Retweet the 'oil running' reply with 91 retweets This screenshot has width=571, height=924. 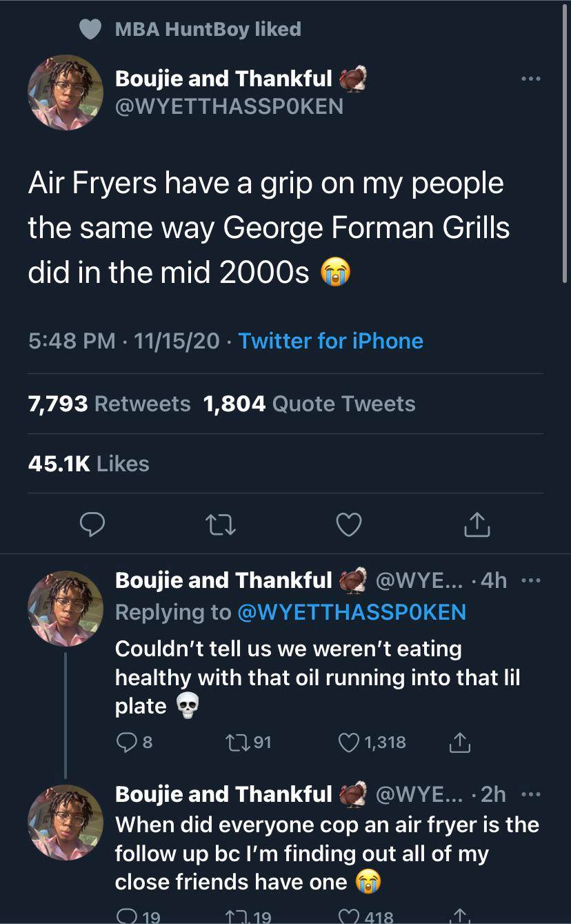tap(237, 742)
